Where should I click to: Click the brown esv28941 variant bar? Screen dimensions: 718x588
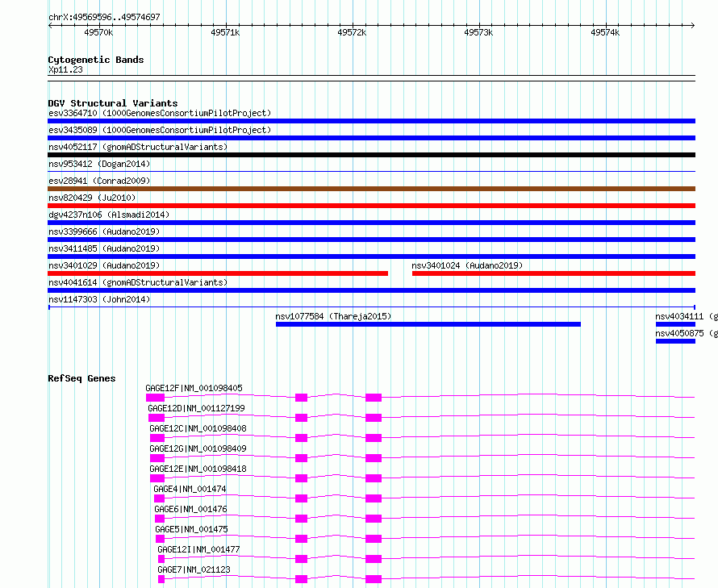pyautogui.click(x=371, y=189)
